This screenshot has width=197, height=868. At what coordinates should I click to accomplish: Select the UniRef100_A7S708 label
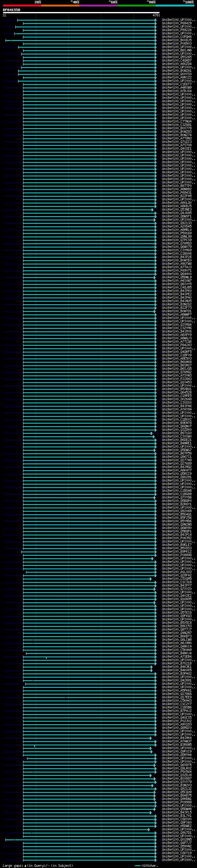tap(177, 145)
